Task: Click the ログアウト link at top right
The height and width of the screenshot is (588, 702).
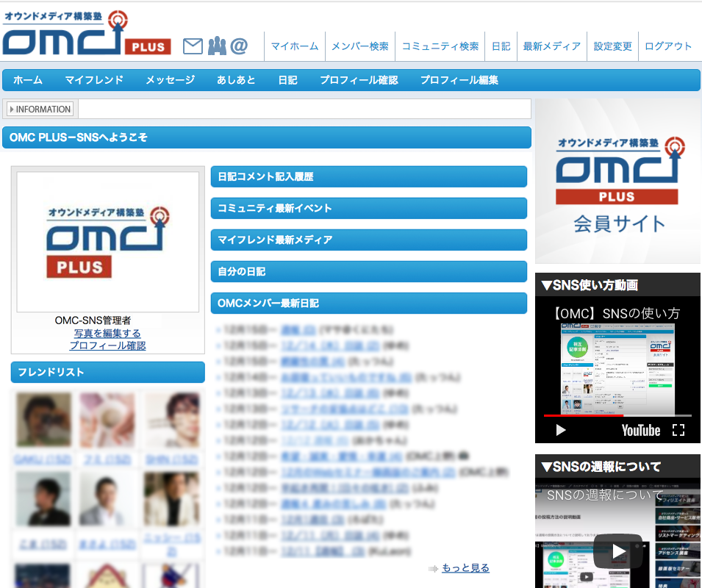Action: pos(668,46)
